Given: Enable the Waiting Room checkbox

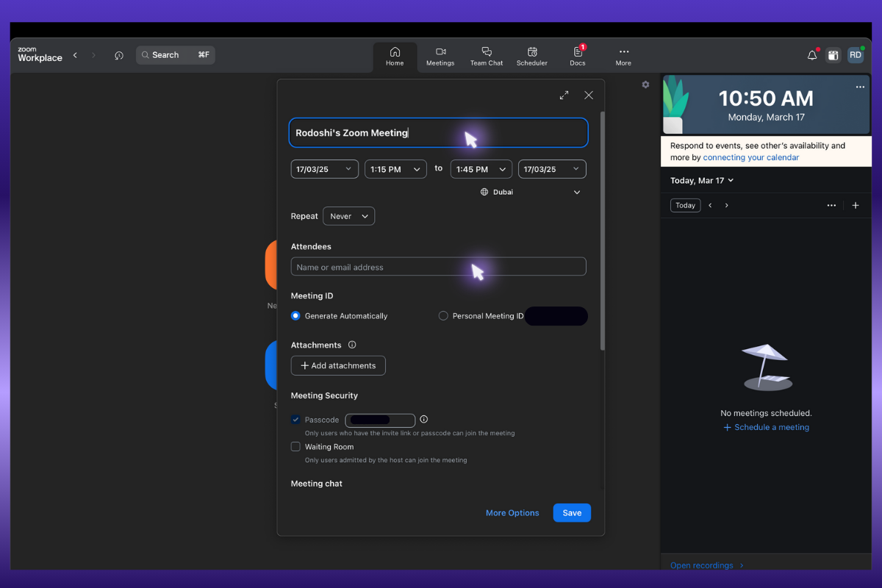Looking at the screenshot, I should 295,447.
